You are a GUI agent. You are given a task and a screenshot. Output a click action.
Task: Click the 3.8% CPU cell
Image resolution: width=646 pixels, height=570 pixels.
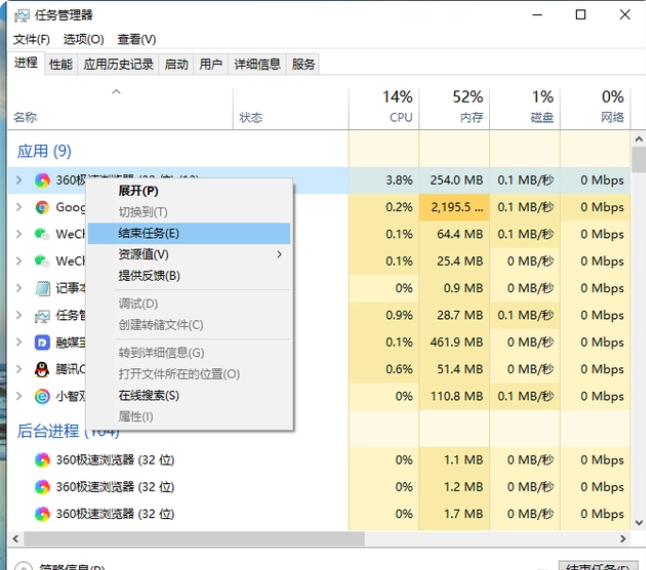pos(384,180)
